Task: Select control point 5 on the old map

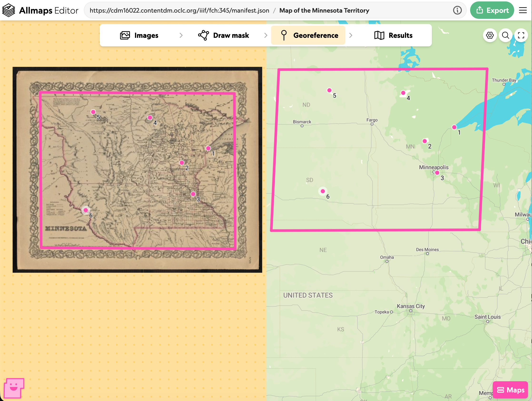Action: 93,112
